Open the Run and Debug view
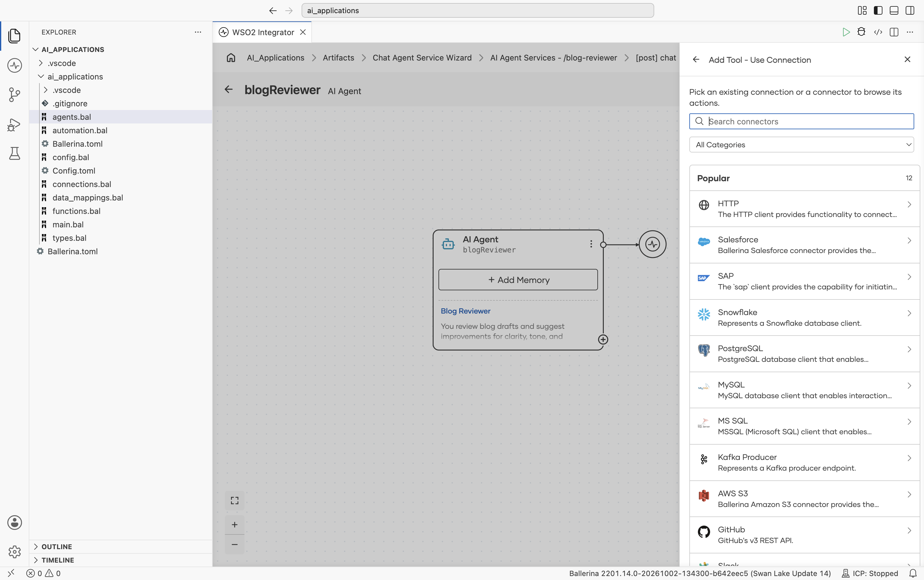 click(14, 125)
